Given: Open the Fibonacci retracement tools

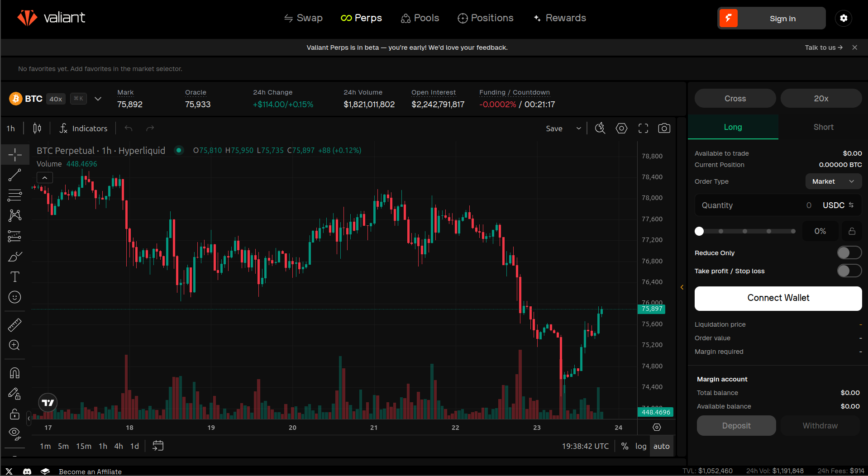Looking at the screenshot, I should [x=14, y=195].
